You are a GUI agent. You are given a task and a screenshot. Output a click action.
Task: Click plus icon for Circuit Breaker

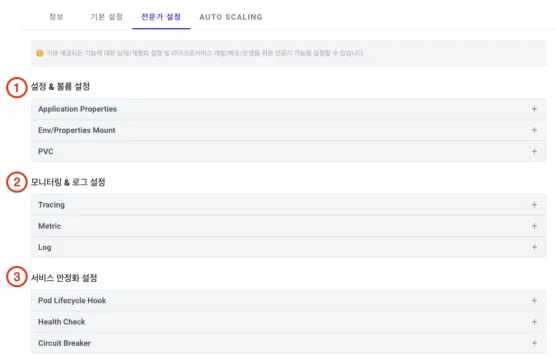[534, 343]
